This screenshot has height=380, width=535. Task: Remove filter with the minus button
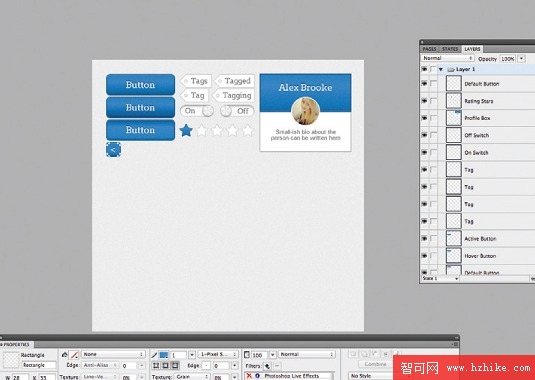[x=277, y=366]
